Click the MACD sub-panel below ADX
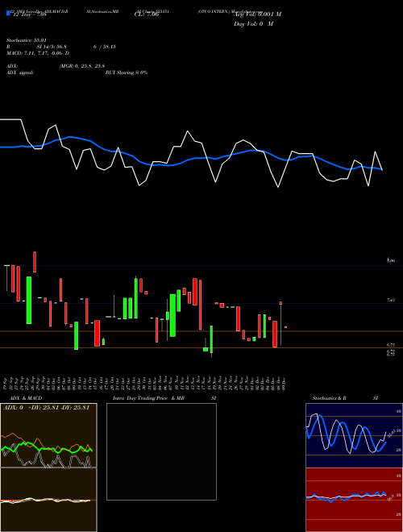Screen dimensions: 403x532 point(48,500)
